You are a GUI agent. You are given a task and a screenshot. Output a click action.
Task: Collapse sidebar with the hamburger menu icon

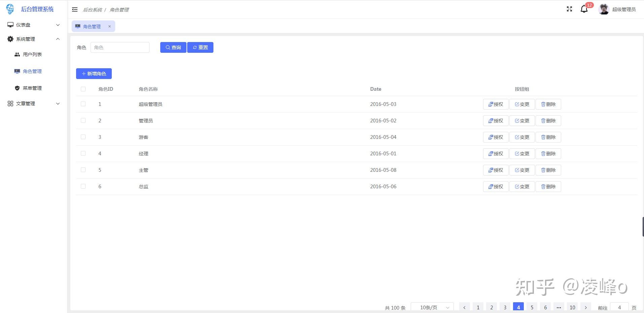tap(75, 9)
